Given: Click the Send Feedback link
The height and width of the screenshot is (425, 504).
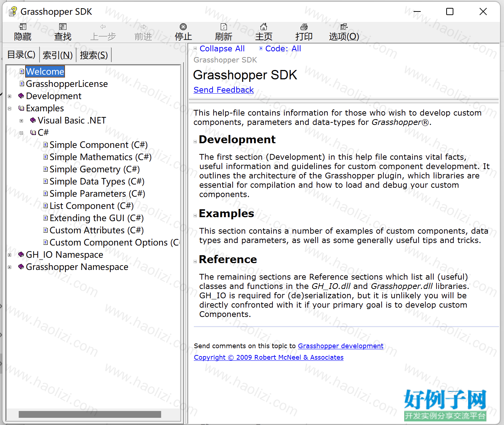Looking at the screenshot, I should tap(224, 90).
